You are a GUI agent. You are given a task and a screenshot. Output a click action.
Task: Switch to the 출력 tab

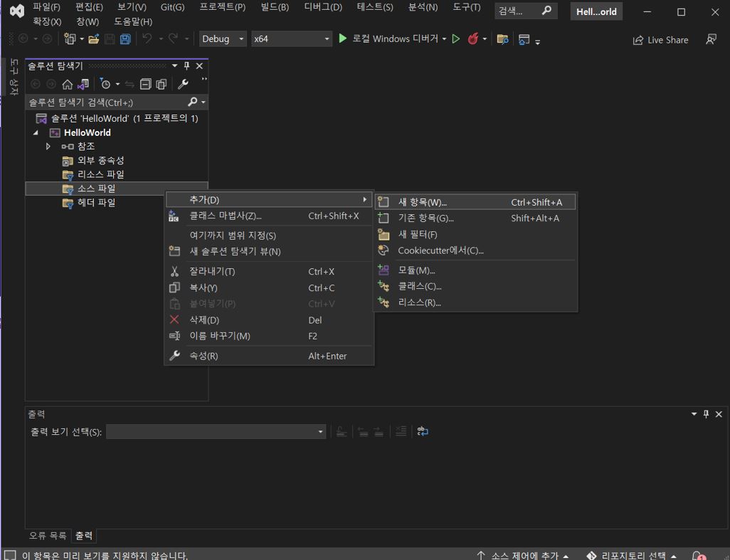(x=84, y=535)
